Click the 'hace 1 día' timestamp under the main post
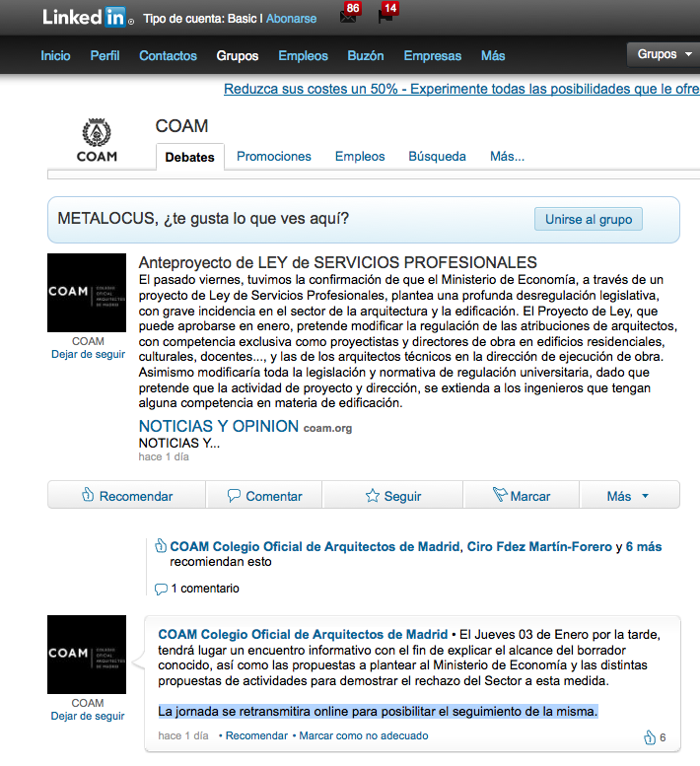Image resolution: width=700 pixels, height=766 pixels. (164, 456)
